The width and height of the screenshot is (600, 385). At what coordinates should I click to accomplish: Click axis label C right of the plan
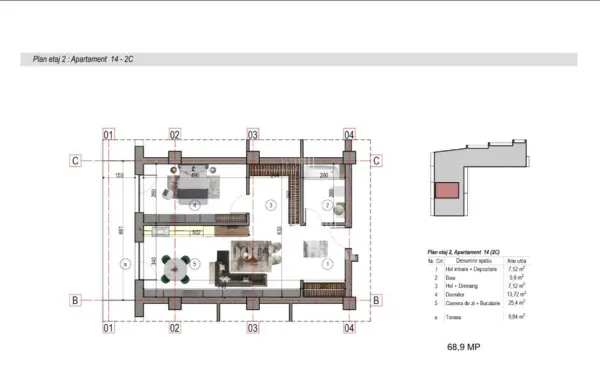[376, 161]
